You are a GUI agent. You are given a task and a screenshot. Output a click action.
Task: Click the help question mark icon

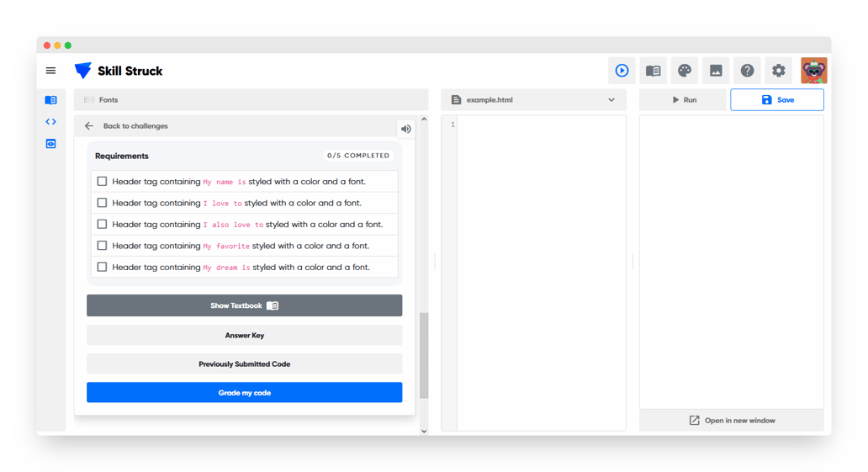tap(747, 71)
